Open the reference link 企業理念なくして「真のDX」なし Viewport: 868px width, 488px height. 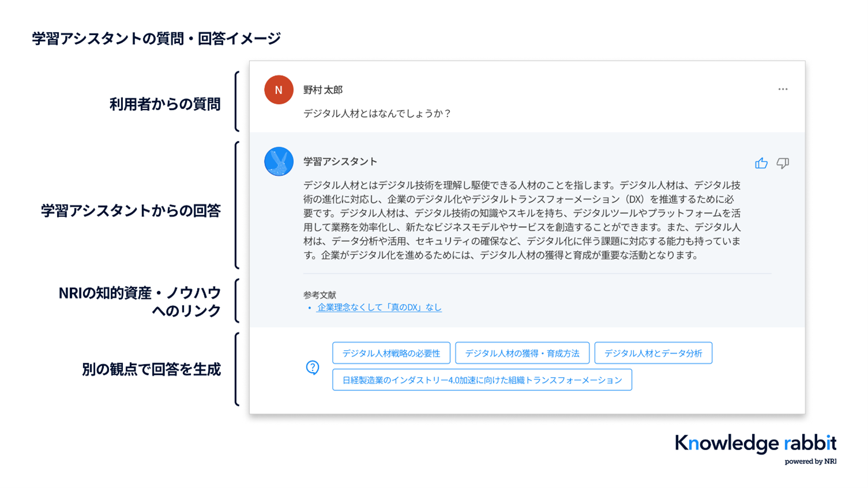point(379,307)
